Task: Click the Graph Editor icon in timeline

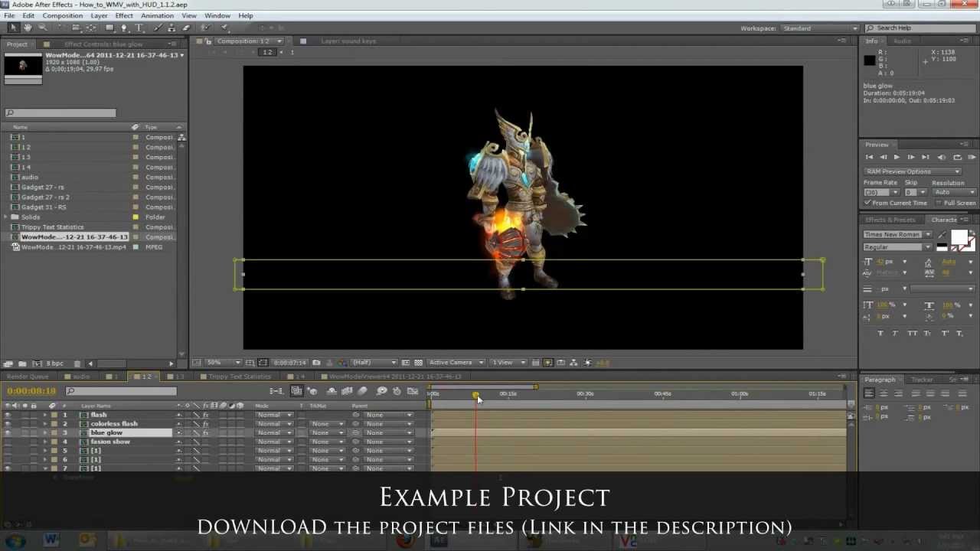Action: click(413, 391)
